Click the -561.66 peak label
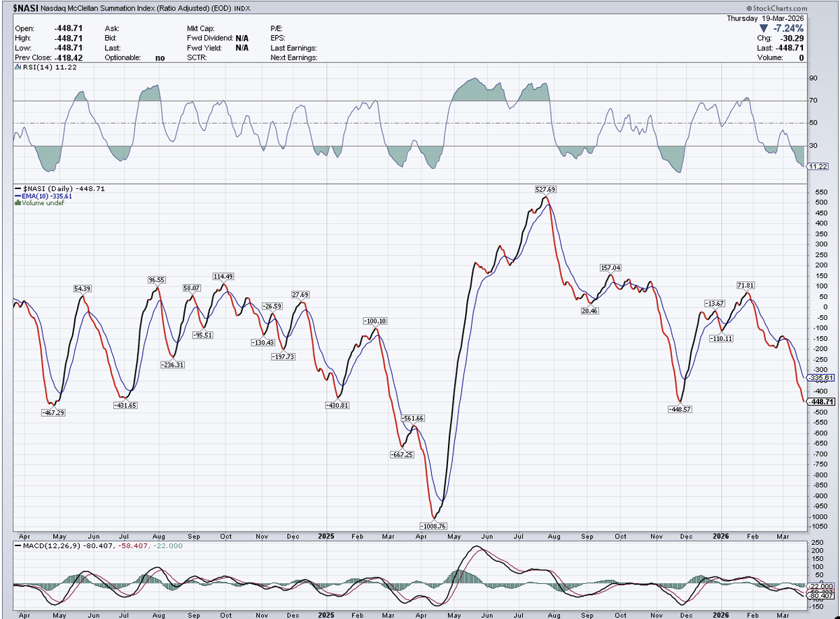 412,418
